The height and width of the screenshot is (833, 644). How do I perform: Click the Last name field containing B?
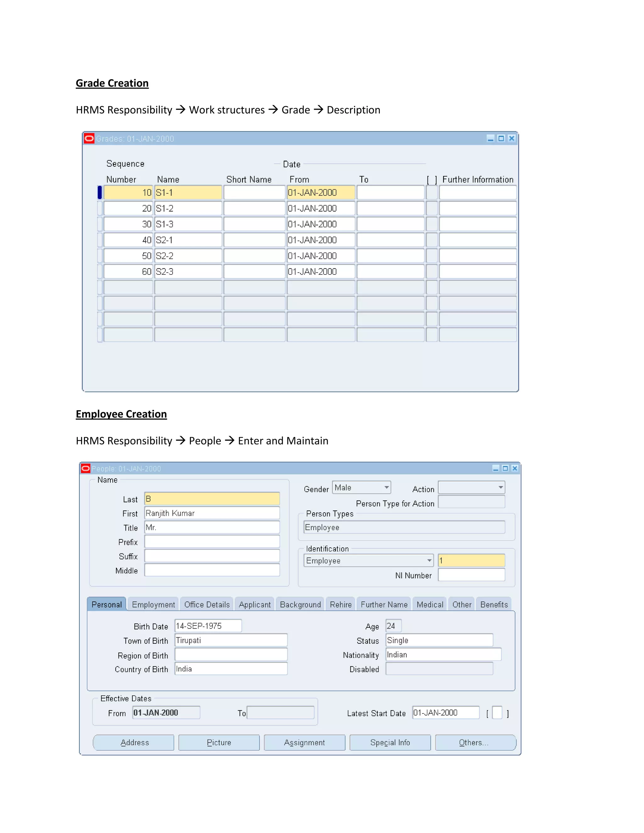212,499
